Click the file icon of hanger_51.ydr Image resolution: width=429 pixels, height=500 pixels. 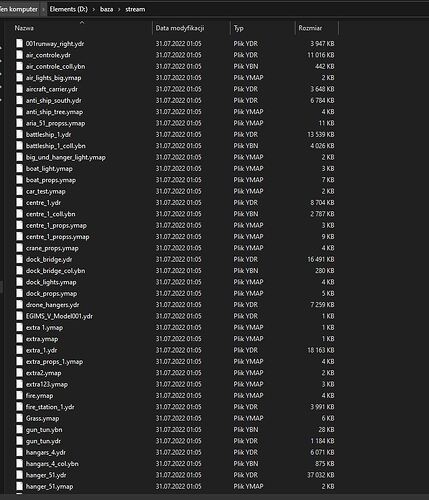click(x=20, y=475)
